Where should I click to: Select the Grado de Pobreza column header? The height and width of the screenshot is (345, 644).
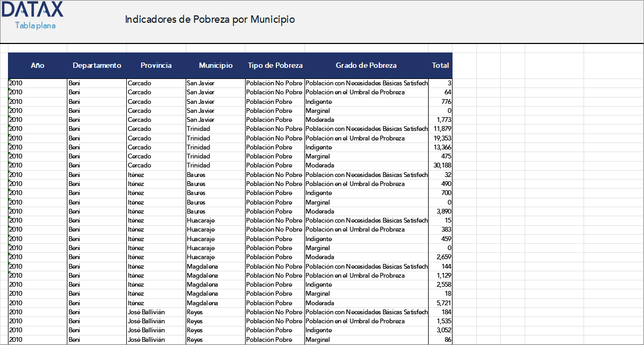tap(366, 65)
